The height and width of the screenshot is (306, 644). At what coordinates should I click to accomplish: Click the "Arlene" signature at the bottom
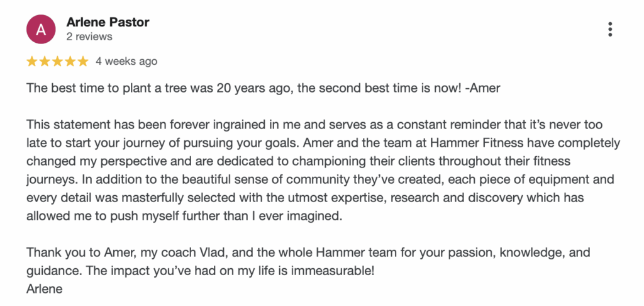[x=45, y=289]
